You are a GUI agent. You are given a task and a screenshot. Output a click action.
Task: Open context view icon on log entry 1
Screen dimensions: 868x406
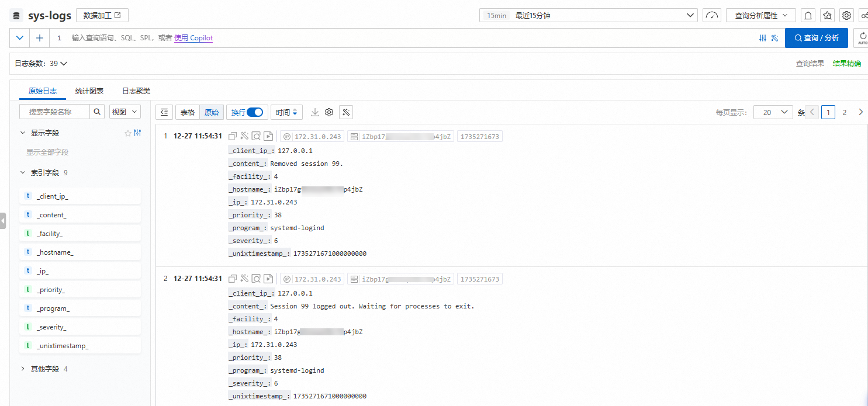click(256, 136)
